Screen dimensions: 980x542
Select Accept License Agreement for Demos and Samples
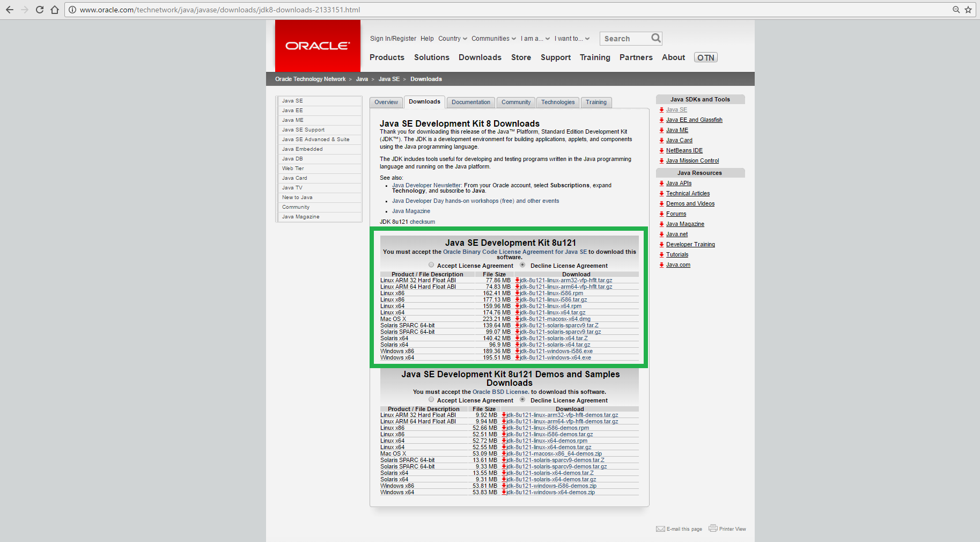pyautogui.click(x=431, y=400)
